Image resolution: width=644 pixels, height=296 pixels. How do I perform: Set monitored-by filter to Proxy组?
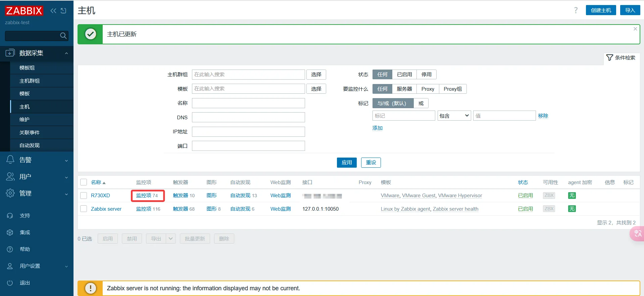(x=453, y=89)
